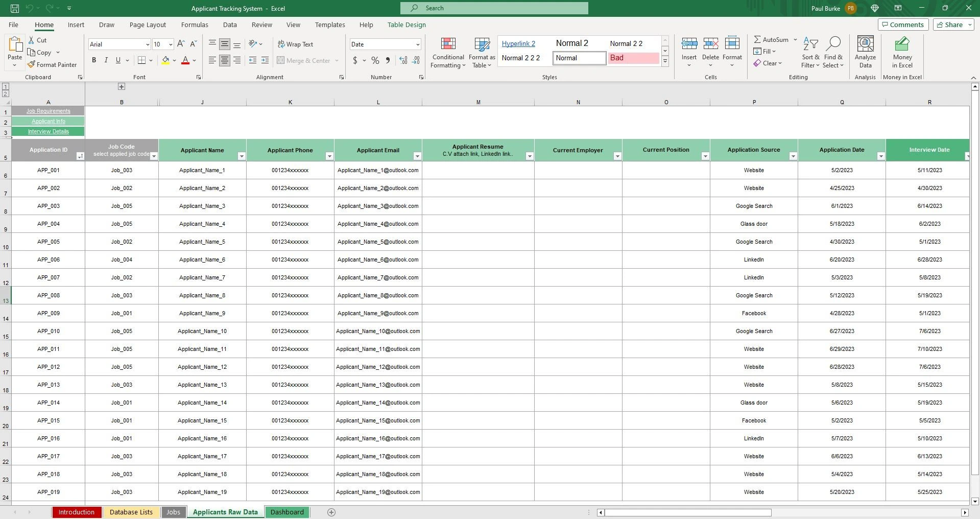Toggle italic formatting
The width and height of the screenshot is (980, 519).
106,60
